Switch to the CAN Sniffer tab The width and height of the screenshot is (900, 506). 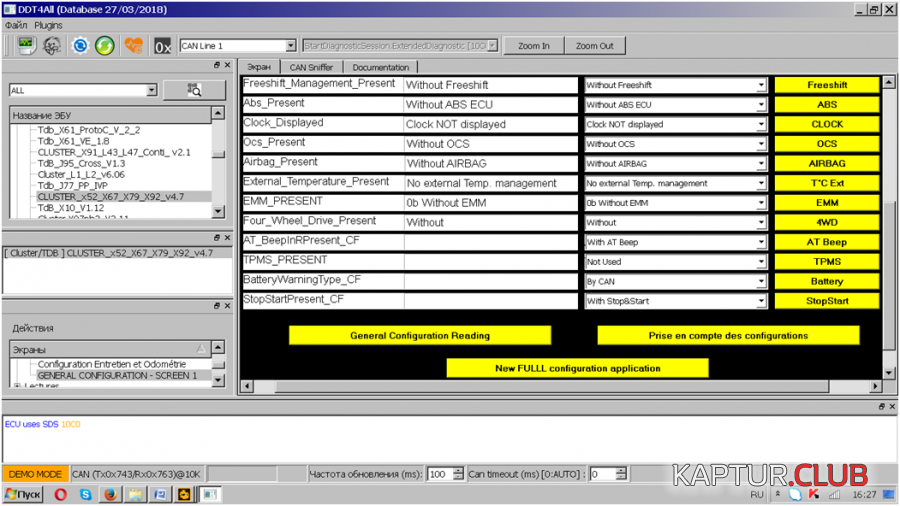(x=311, y=67)
